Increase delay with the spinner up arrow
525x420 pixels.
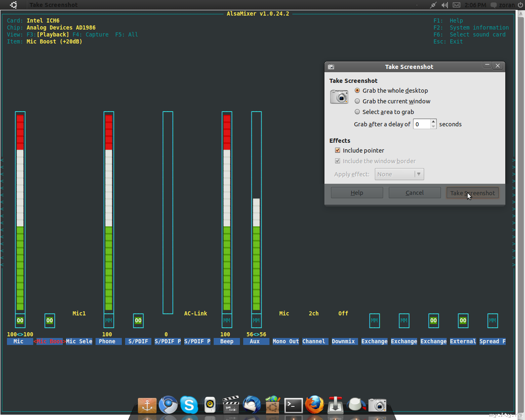(x=434, y=122)
